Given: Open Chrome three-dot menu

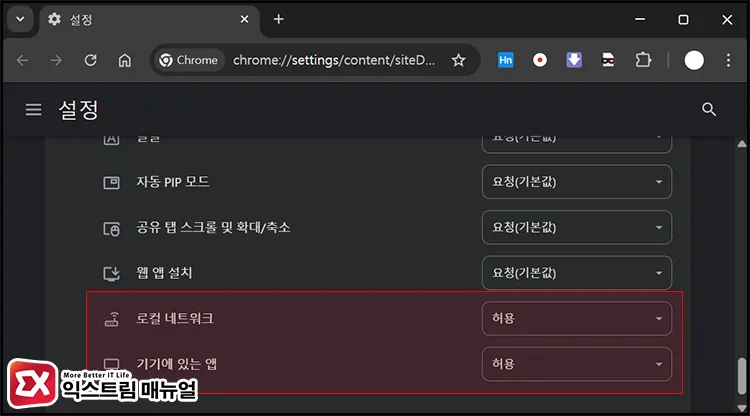Looking at the screenshot, I should (728, 60).
